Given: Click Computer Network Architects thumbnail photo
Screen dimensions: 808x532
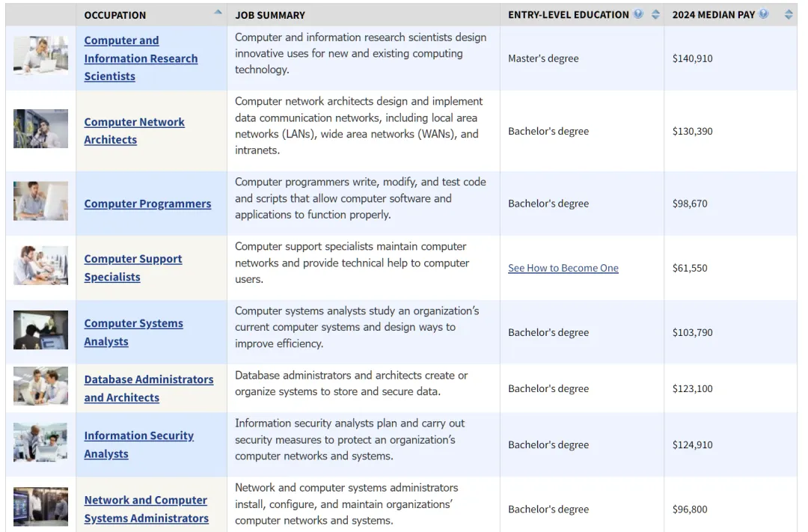Looking at the screenshot, I should click(x=40, y=129).
